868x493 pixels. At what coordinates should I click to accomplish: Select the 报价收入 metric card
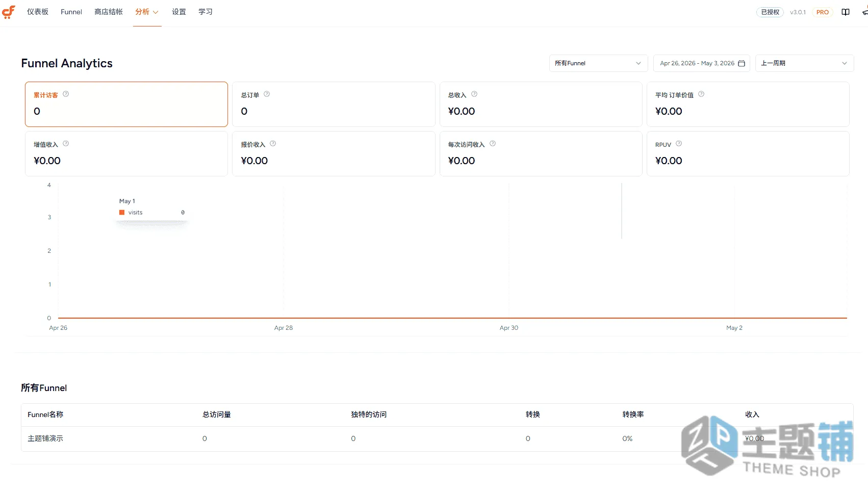[x=334, y=153]
